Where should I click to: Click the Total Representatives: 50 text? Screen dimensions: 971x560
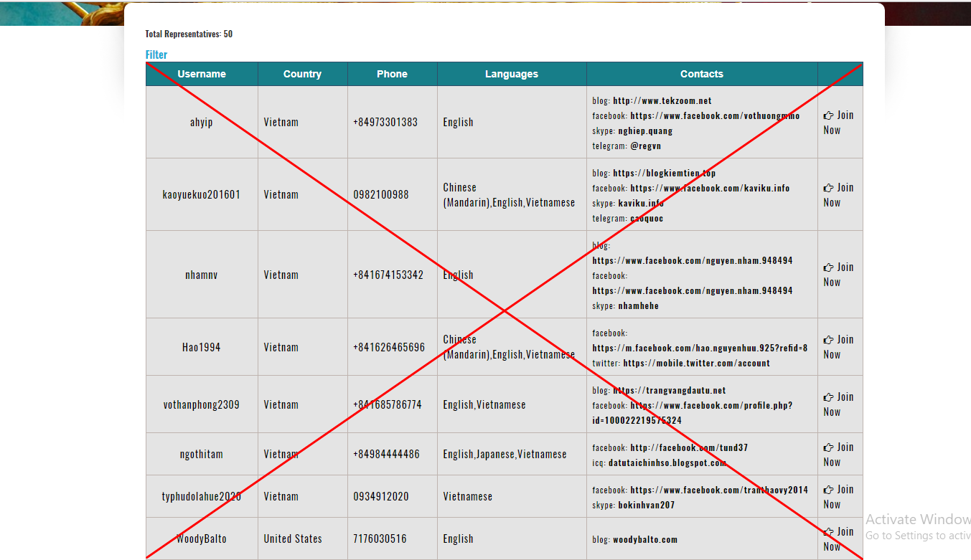[x=189, y=34]
